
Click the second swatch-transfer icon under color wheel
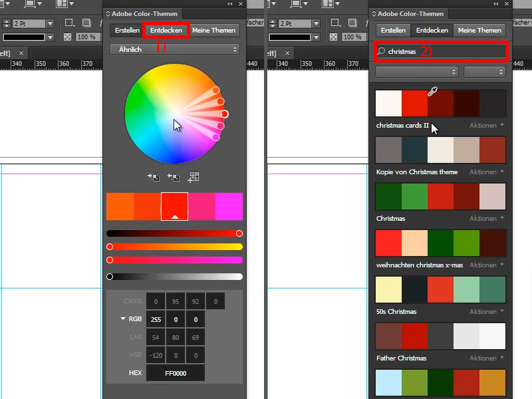[x=174, y=177]
